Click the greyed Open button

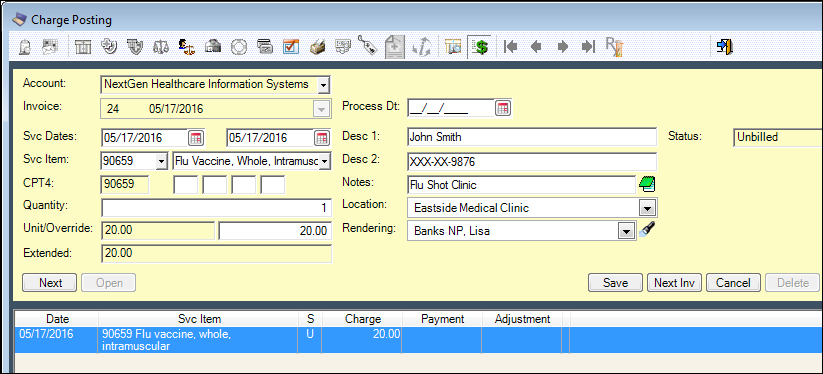(109, 283)
